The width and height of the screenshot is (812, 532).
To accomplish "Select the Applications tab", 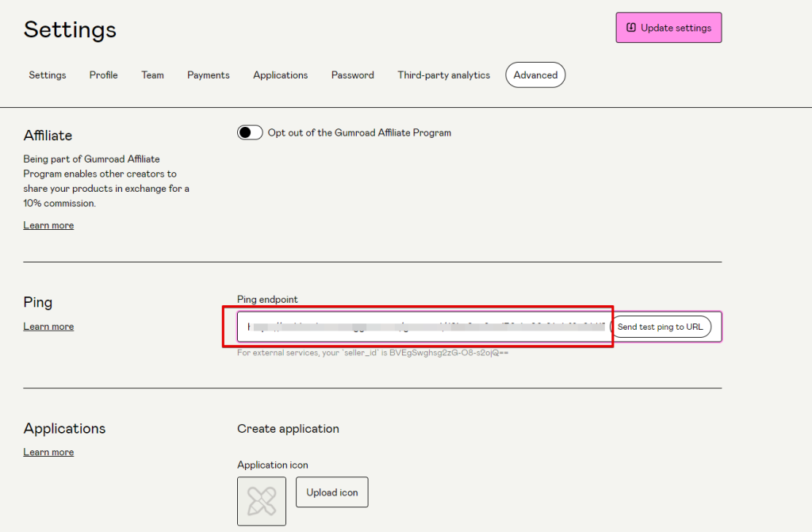I will coord(280,75).
